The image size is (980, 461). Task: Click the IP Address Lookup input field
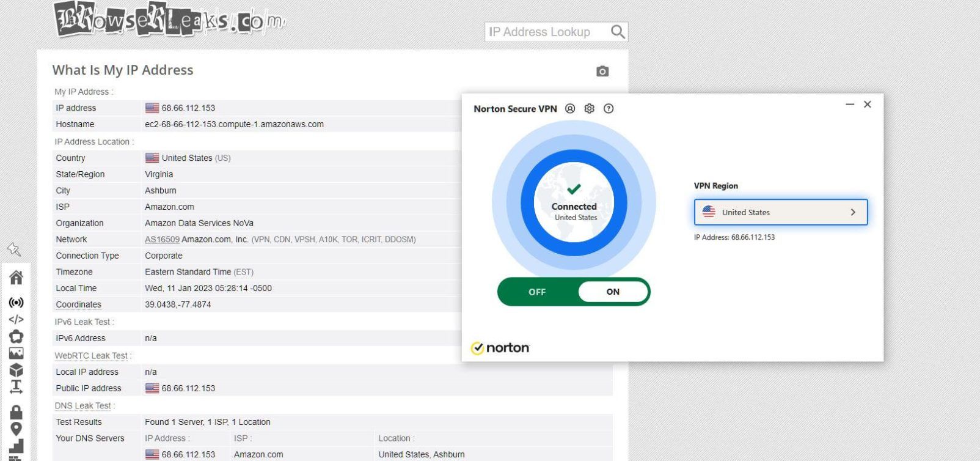547,32
